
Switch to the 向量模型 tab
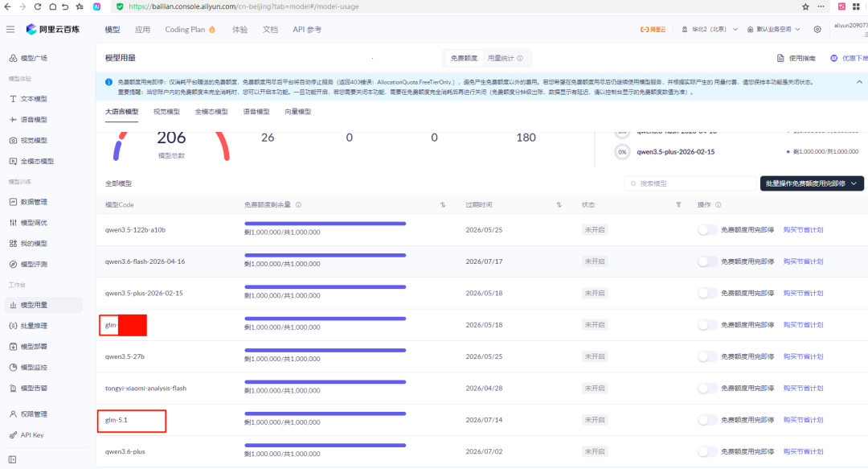point(298,112)
